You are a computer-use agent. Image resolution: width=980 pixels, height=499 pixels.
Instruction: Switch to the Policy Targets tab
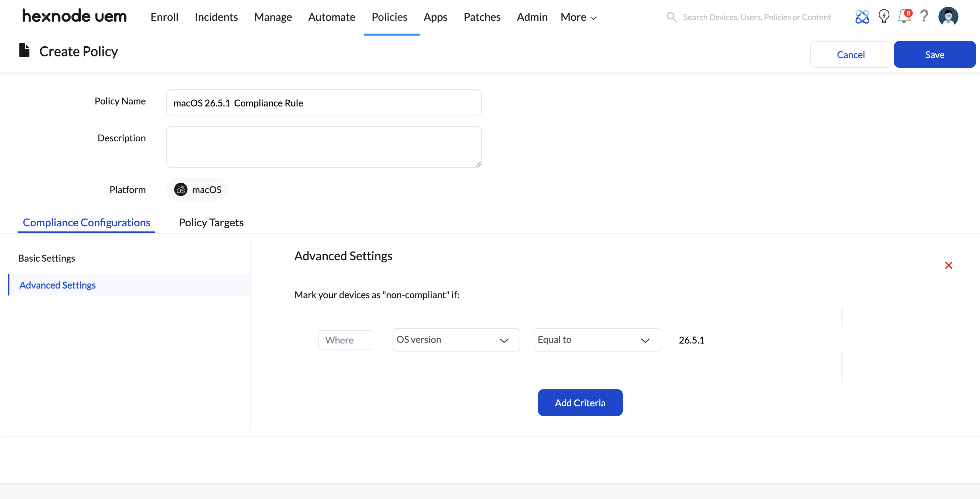[211, 222]
